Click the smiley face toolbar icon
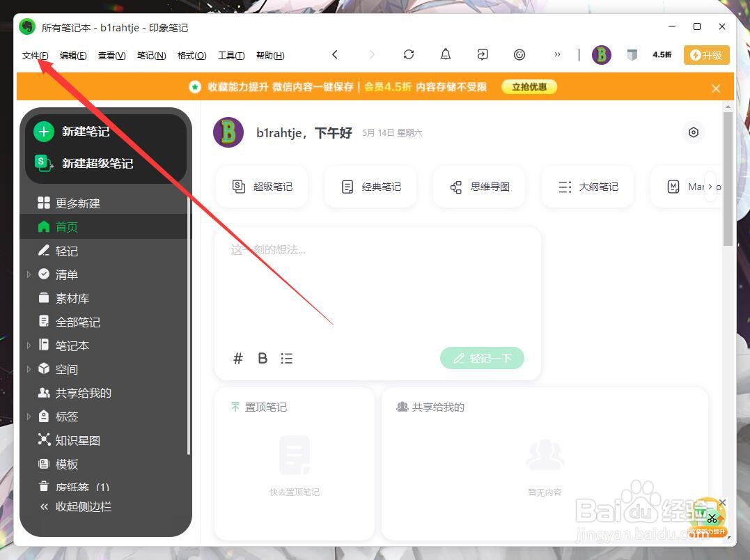Screen dimensions: 750x560 click(x=519, y=54)
